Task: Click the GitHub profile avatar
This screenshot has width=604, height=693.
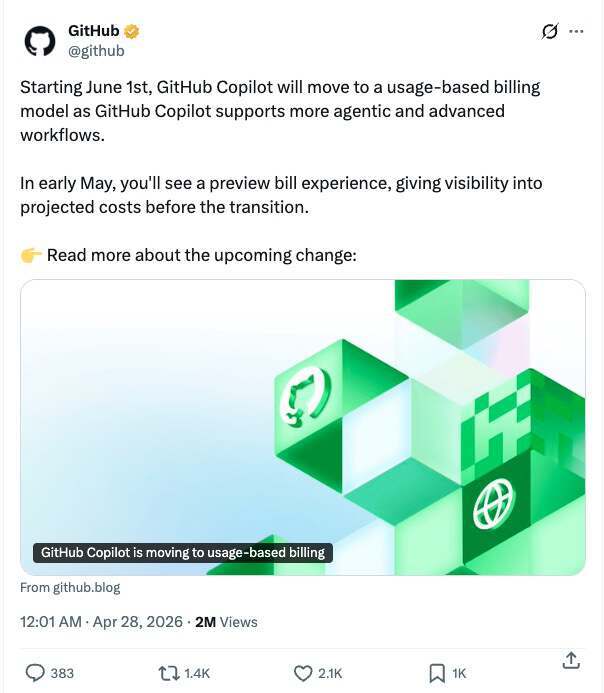Action: tap(40, 41)
